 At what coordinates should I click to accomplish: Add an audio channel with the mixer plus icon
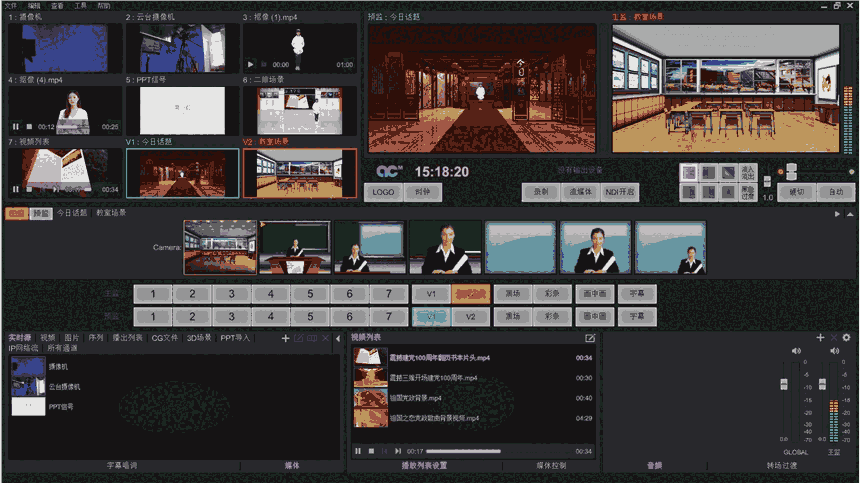point(820,338)
